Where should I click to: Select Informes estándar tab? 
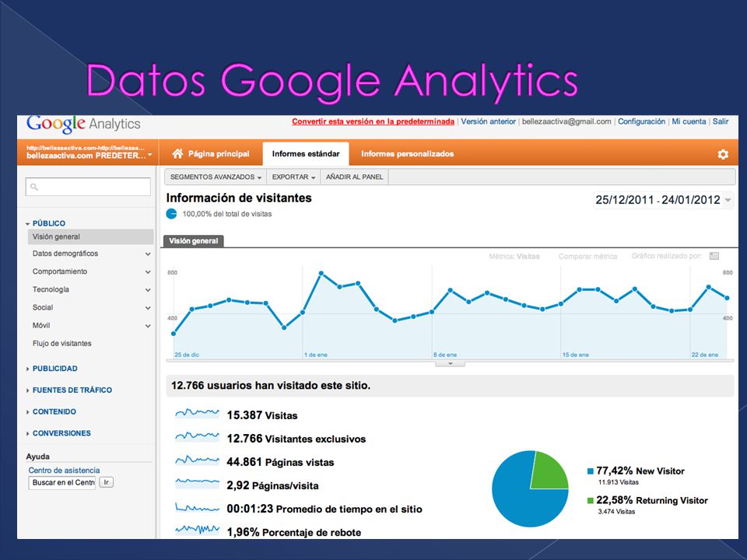[x=306, y=154]
